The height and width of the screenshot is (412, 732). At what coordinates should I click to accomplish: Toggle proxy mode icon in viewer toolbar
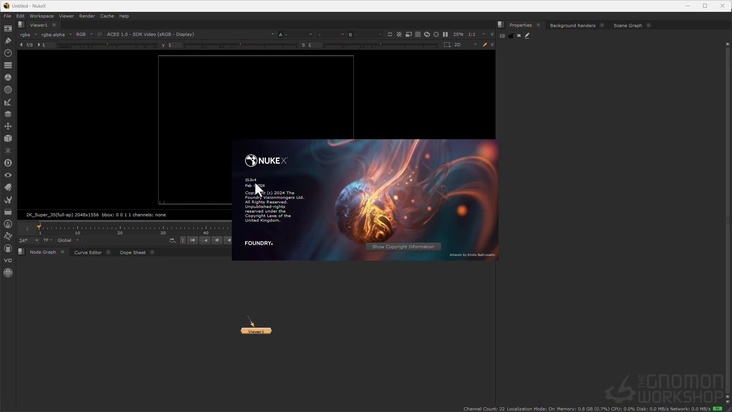[x=408, y=34]
